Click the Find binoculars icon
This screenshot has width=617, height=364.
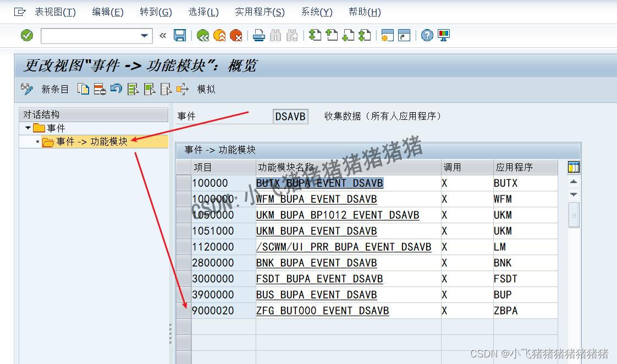pos(276,36)
